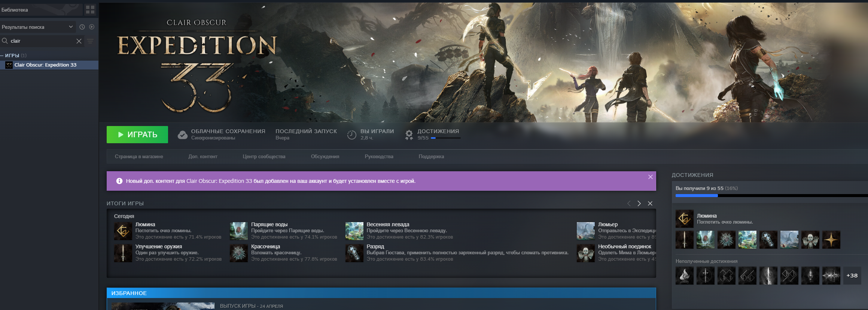Open the 'Люмьер' achievement icon
This screenshot has height=310, width=868.
[586, 231]
